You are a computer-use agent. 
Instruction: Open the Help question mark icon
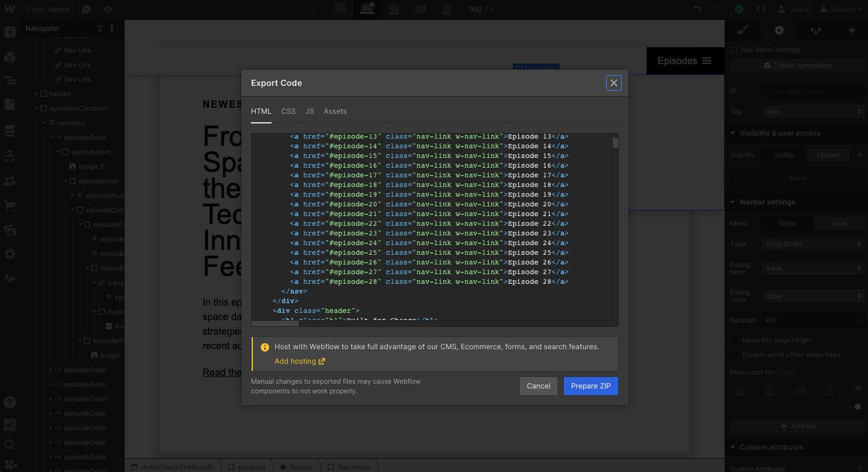[10, 402]
